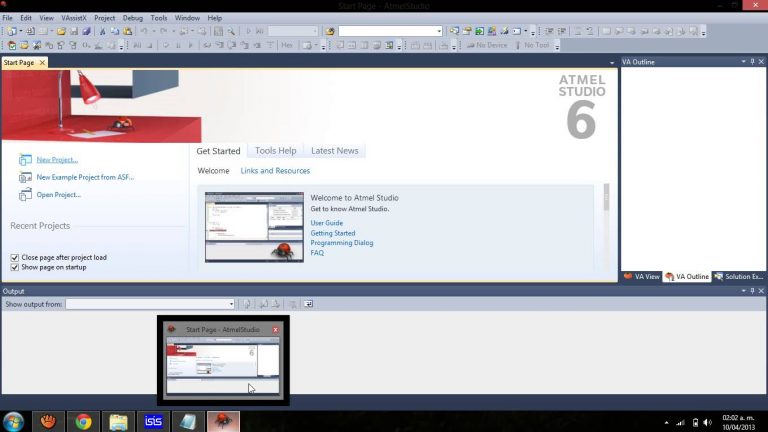The image size is (768, 432).
Task: Open the Tools menu
Action: (x=159, y=18)
